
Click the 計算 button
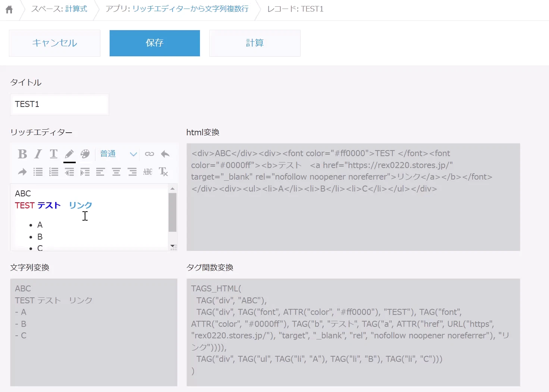pyautogui.click(x=255, y=43)
